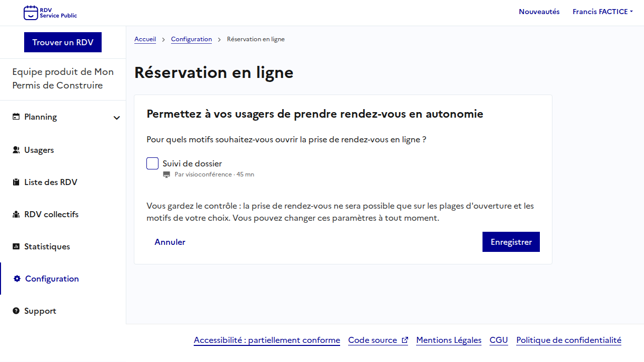Open the Configuration breadcrumb link
This screenshot has width=644, height=362.
pyautogui.click(x=191, y=39)
